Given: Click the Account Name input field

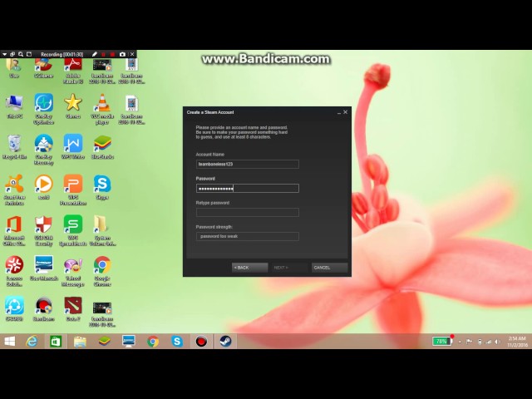Looking at the screenshot, I should click(x=248, y=165).
